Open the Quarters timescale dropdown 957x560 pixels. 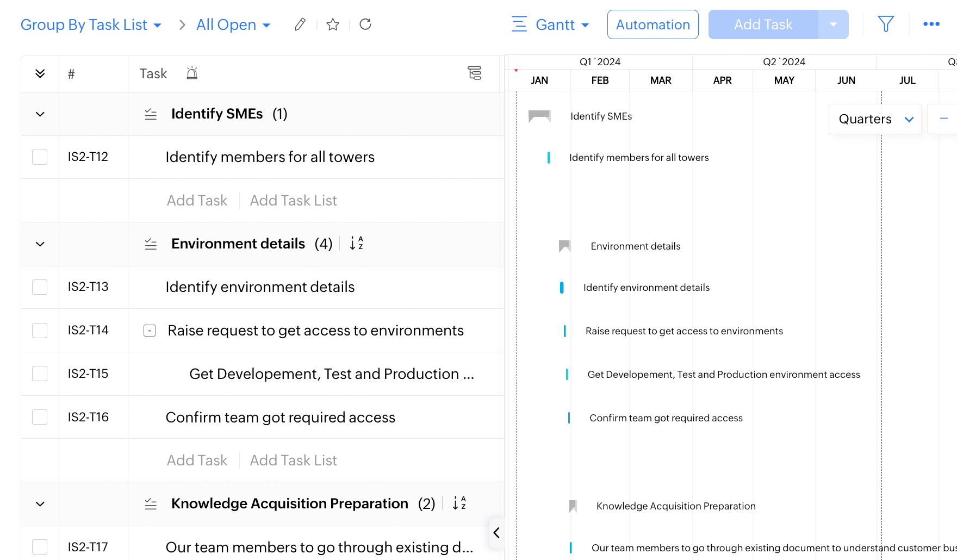(875, 119)
